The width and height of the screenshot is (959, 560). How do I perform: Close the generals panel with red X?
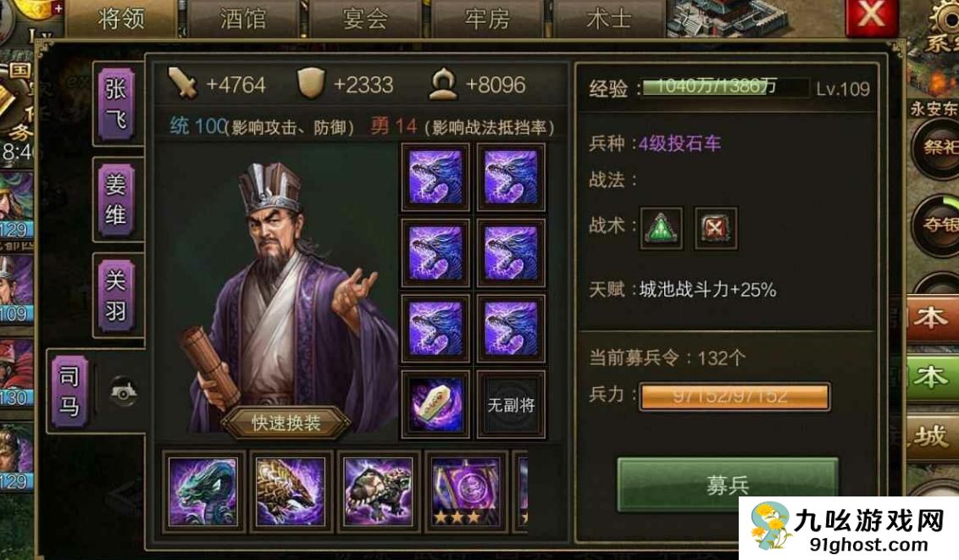[x=871, y=15]
